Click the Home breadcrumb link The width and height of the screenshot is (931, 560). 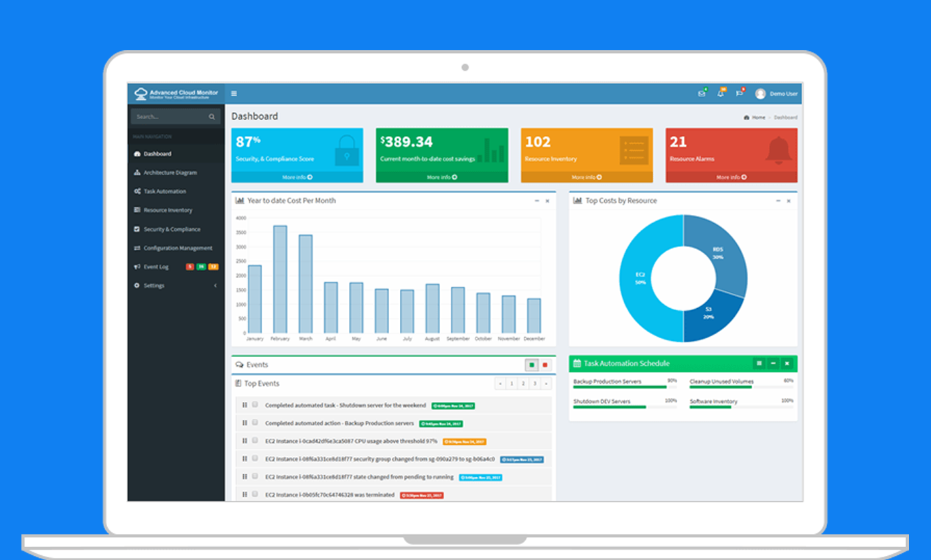point(758,117)
